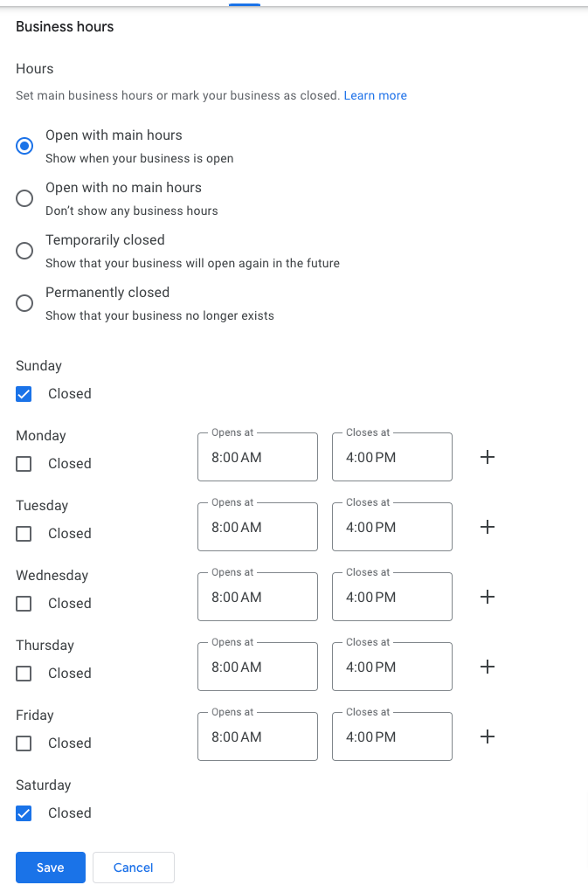
Task: Open Tuesday Closes at time dropdown
Action: [x=391, y=527]
